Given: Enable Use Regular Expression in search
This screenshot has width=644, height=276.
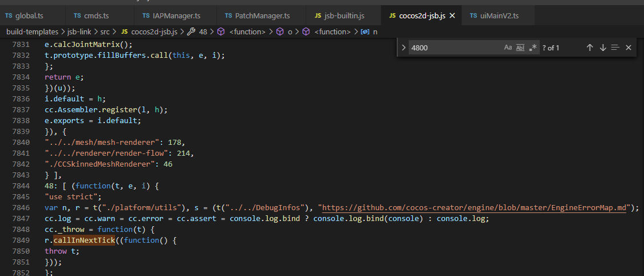Looking at the screenshot, I should [534, 48].
